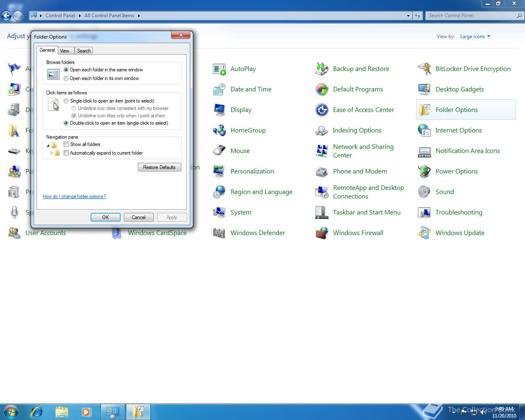This screenshot has width=525, height=420.
Task: Click the Restore Defaults button
Action: click(x=160, y=167)
